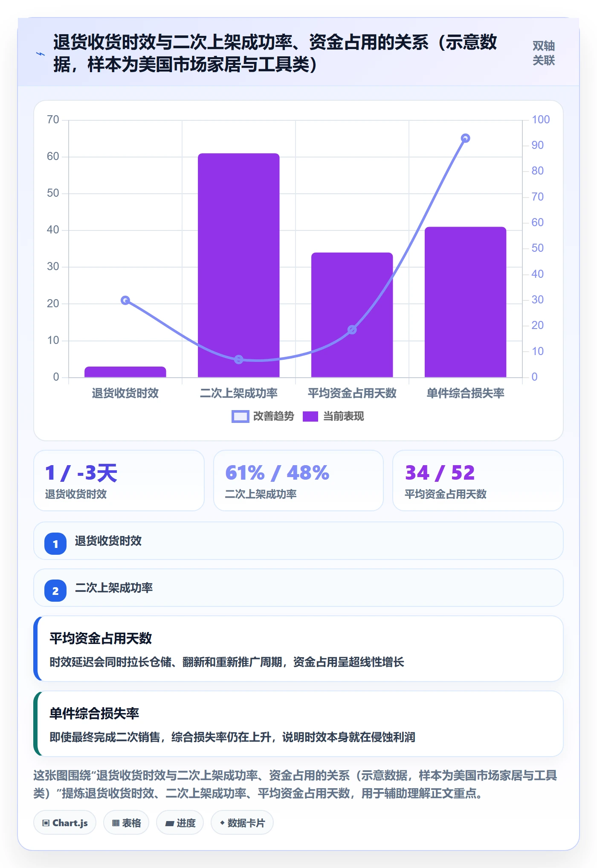Image resolution: width=597 pixels, height=868 pixels.
Task: Click the right axis value 100
Action: tap(540, 119)
